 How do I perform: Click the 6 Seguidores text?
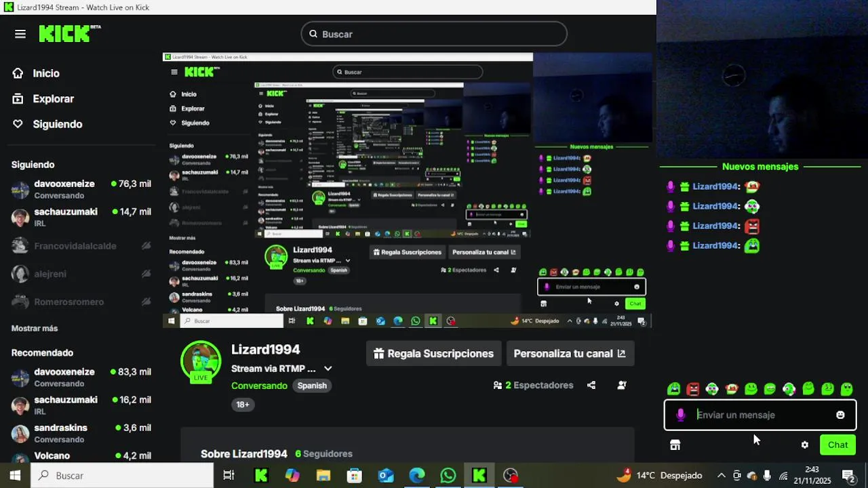(323, 453)
